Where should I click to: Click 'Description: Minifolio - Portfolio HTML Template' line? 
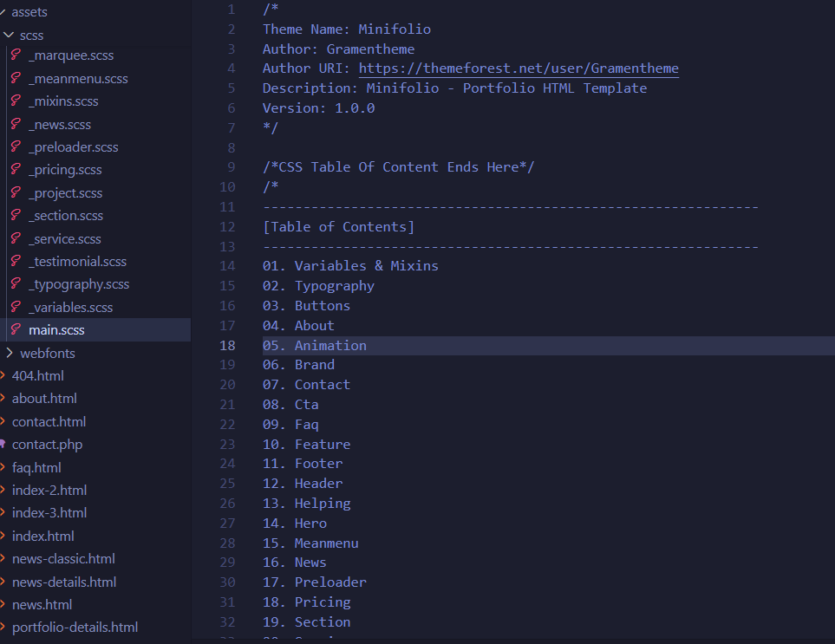tap(454, 88)
